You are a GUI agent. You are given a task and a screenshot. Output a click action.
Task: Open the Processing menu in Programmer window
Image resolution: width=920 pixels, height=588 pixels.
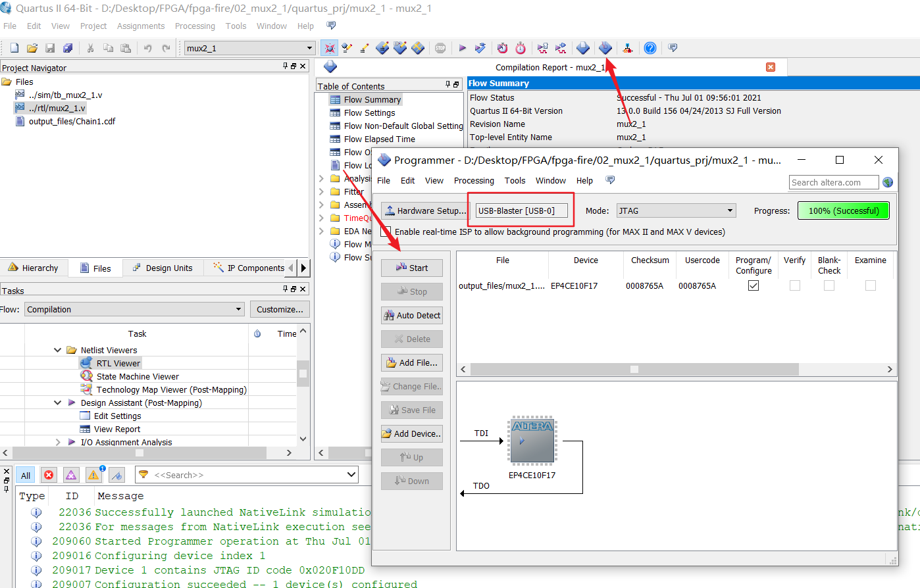474,180
